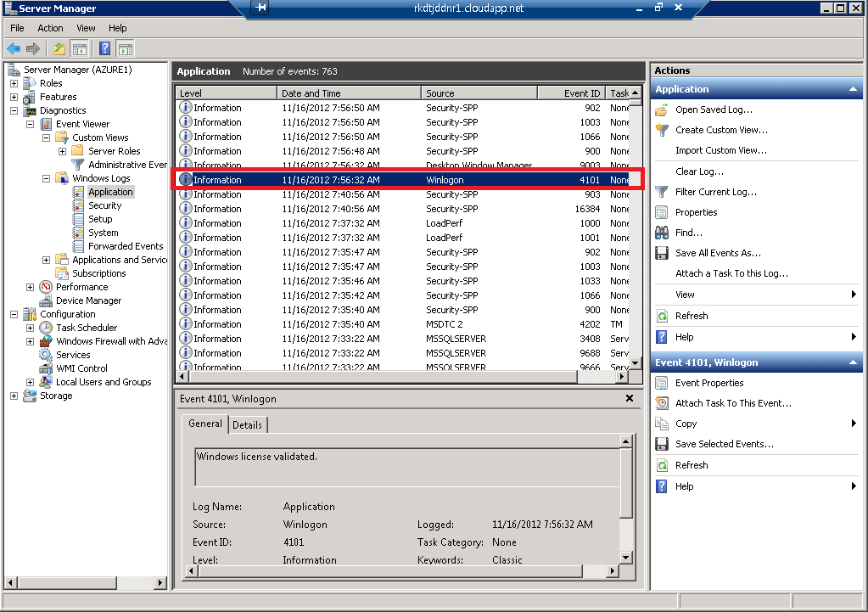Click the Save All Events As floppy icon
Image resolution: width=868 pixels, height=612 pixels.
click(x=662, y=253)
